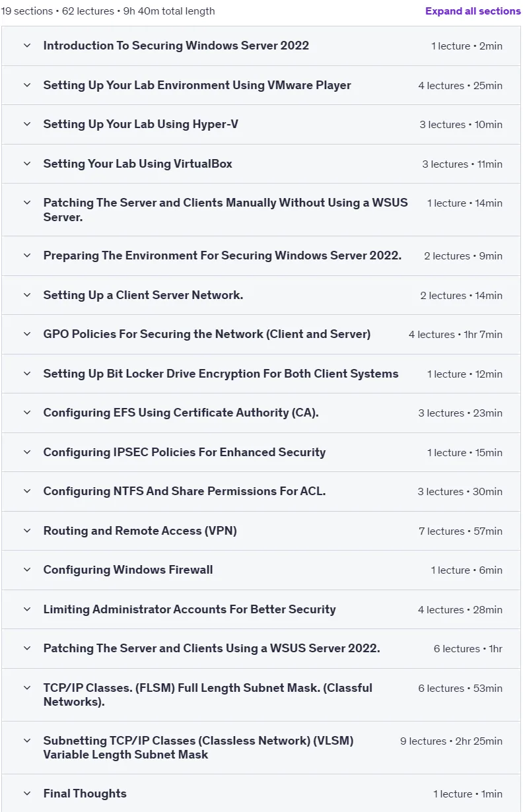Open chevron beside Final Thoughts section
Screen dimensions: 523x812
27,794
